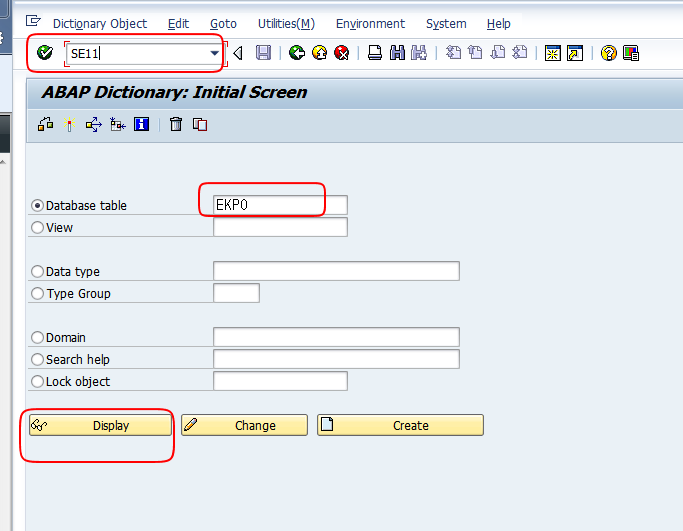
Task: Click the Database table field containing EKPO
Action: 280,205
